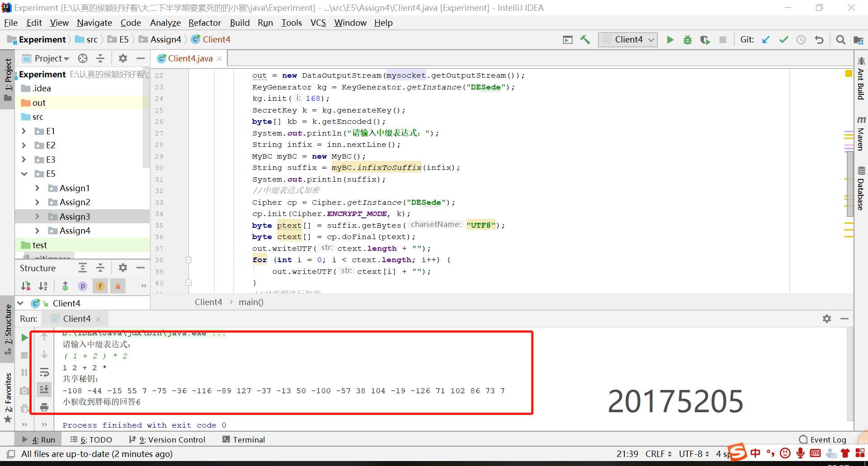Open the Project view selector dropdown
Screen dimensions: 868x466
tap(46, 58)
